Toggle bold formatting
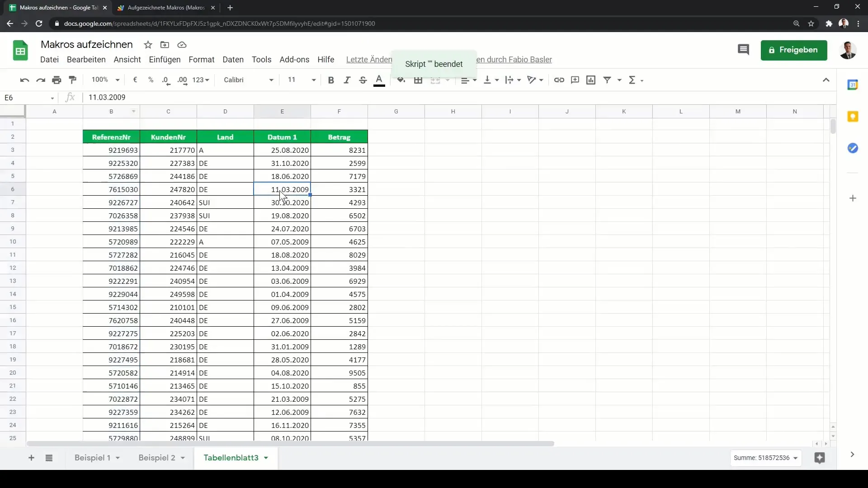 (331, 80)
